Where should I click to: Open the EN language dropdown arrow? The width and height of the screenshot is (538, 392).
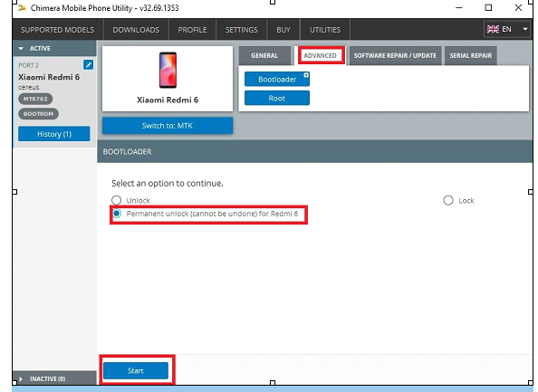[x=525, y=29]
